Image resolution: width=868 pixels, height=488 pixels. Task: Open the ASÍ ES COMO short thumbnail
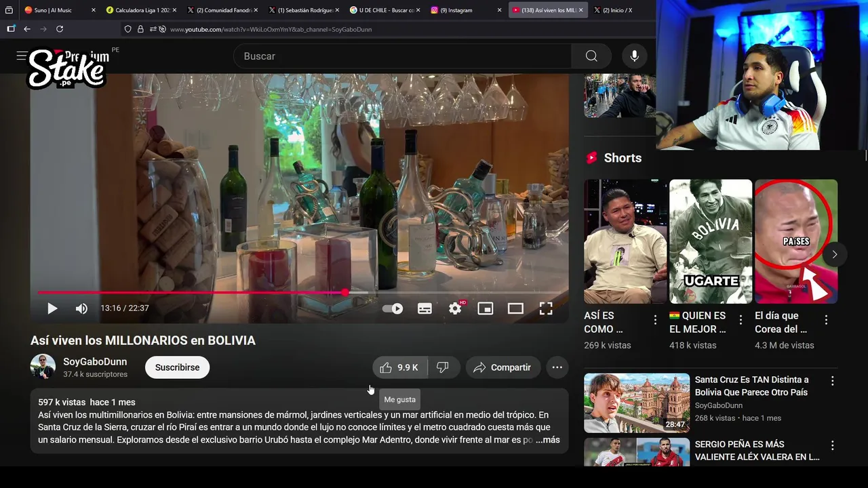pos(625,241)
